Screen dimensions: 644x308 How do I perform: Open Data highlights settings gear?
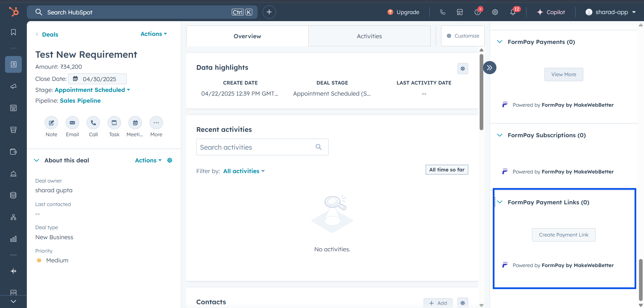tap(463, 68)
